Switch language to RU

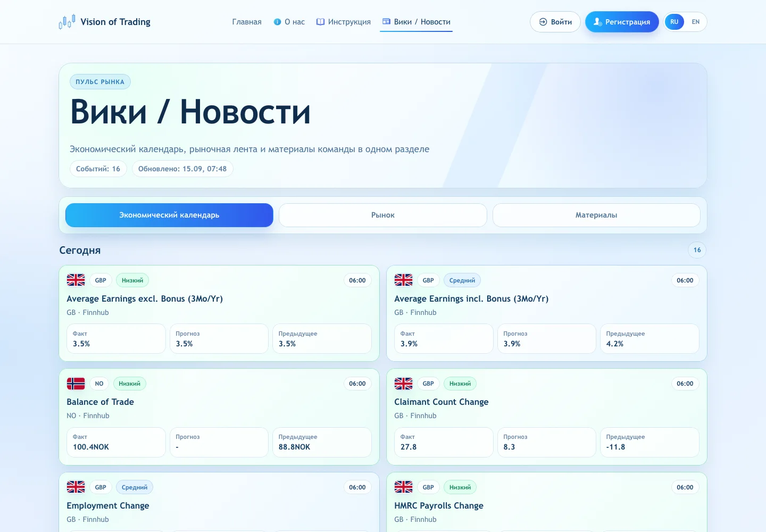click(x=675, y=22)
